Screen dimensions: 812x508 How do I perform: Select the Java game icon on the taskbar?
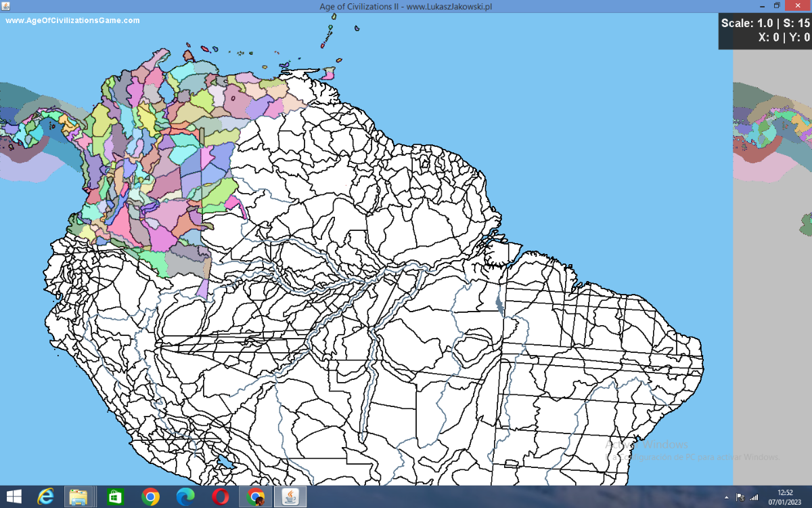290,497
